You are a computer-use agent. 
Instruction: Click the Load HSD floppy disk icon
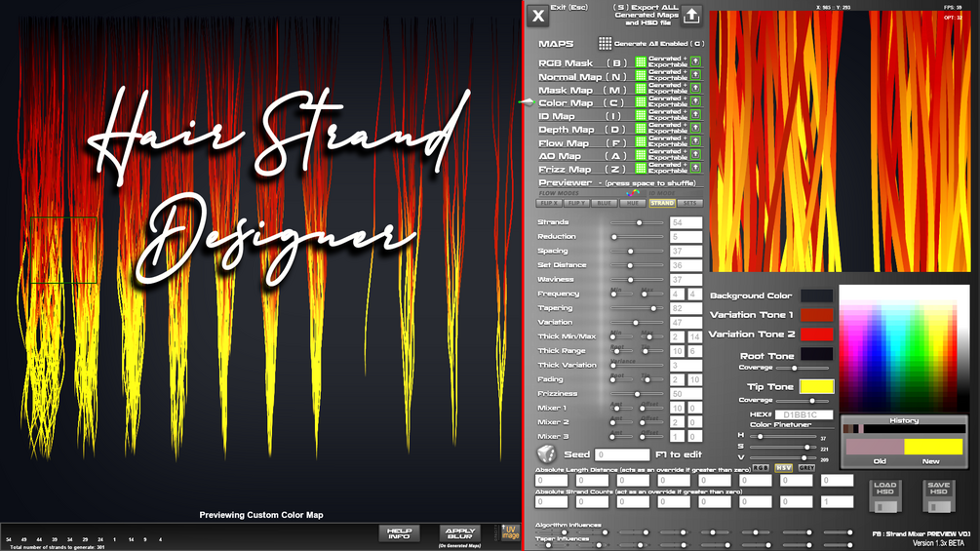click(x=885, y=496)
